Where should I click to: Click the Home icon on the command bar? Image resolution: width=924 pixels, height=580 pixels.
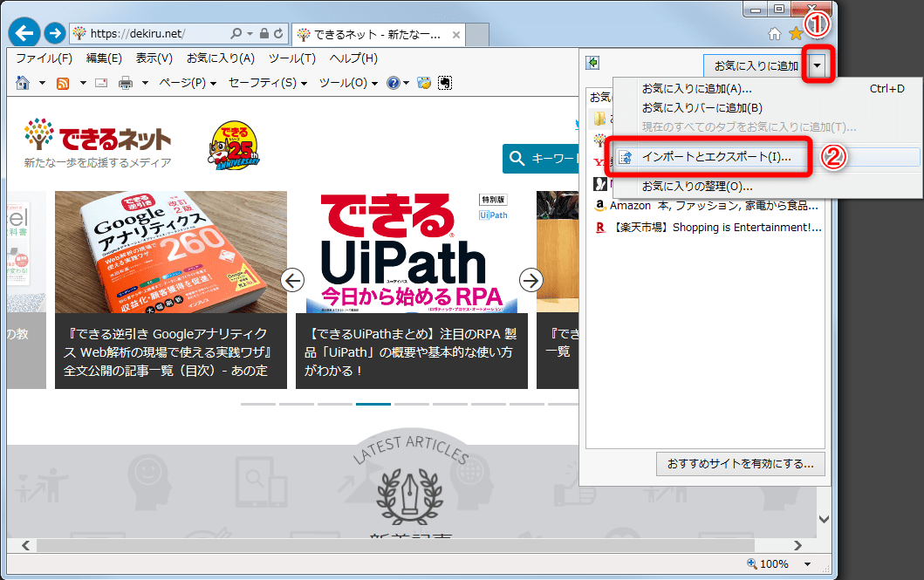pos(23,83)
